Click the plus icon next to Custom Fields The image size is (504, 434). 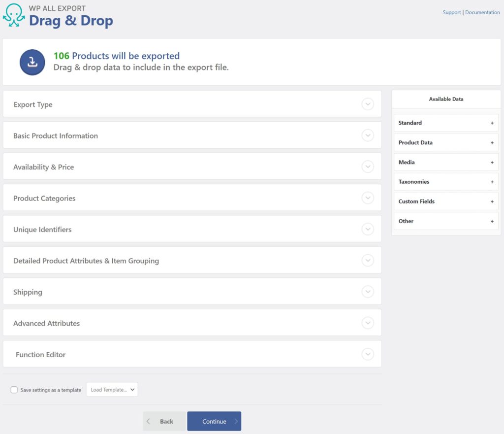click(x=492, y=201)
